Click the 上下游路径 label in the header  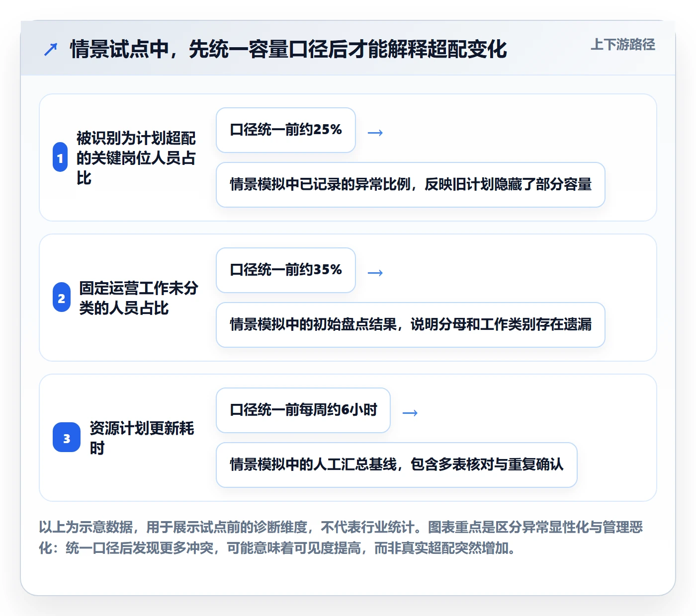click(622, 44)
